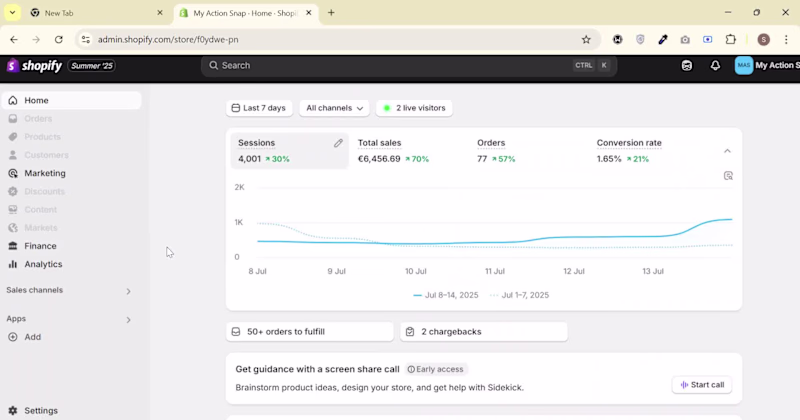Open a new browser tab

tap(331, 13)
